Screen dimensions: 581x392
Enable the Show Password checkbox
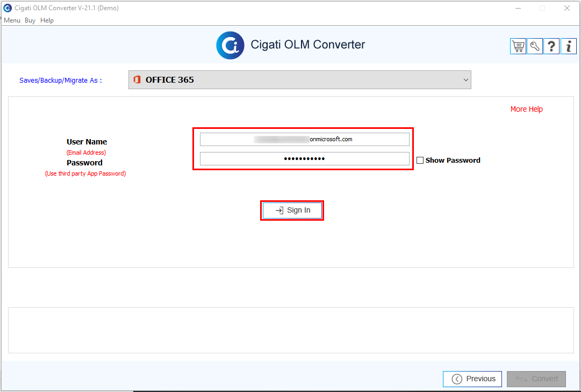click(x=420, y=160)
